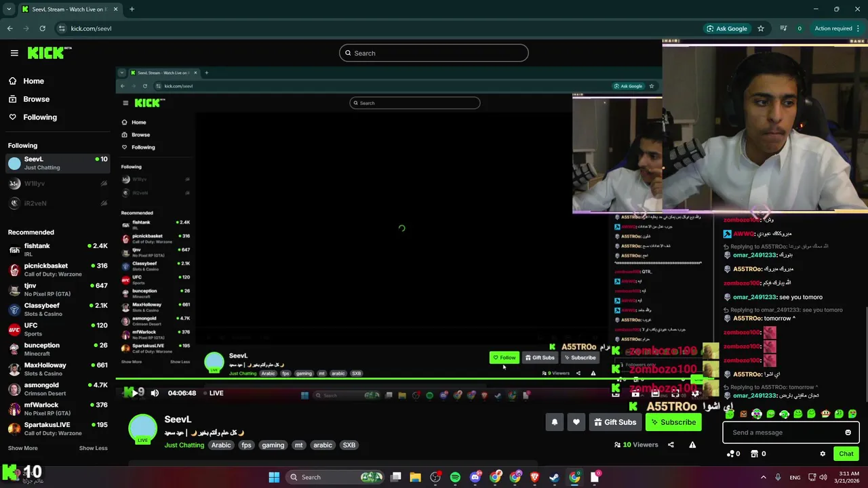
Task: Select the fps tag chip
Action: tap(246, 445)
